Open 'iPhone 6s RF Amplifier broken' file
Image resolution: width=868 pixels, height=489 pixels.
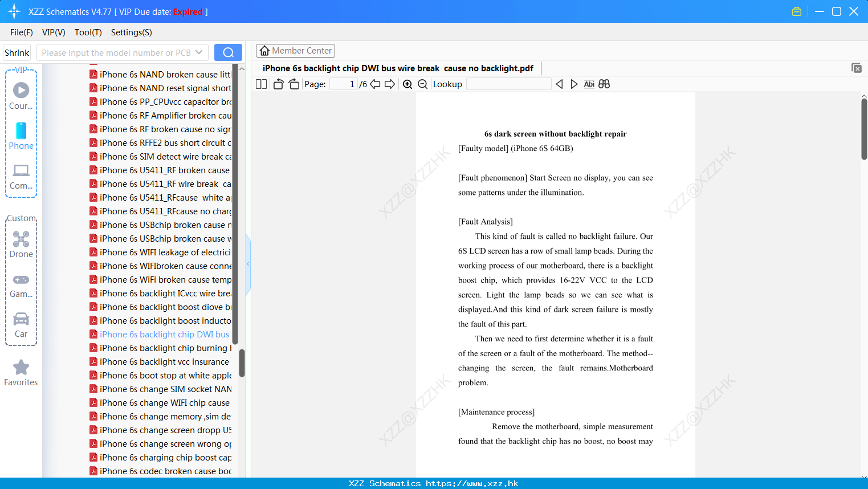(161, 116)
